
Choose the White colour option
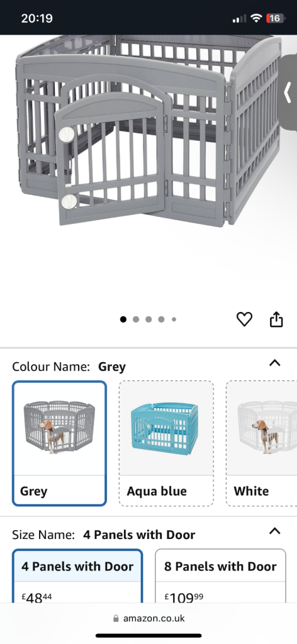click(x=262, y=443)
